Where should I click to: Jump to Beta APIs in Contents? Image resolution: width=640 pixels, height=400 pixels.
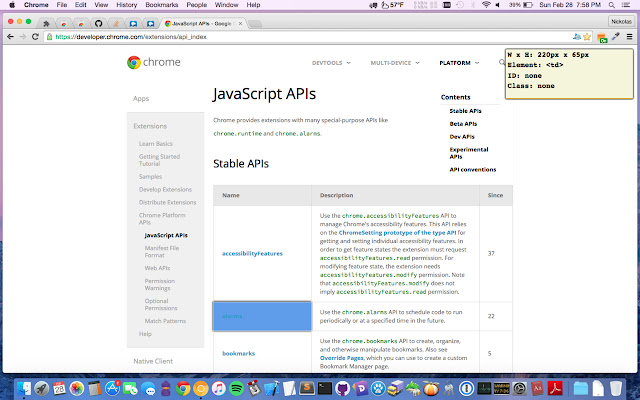tap(462, 123)
